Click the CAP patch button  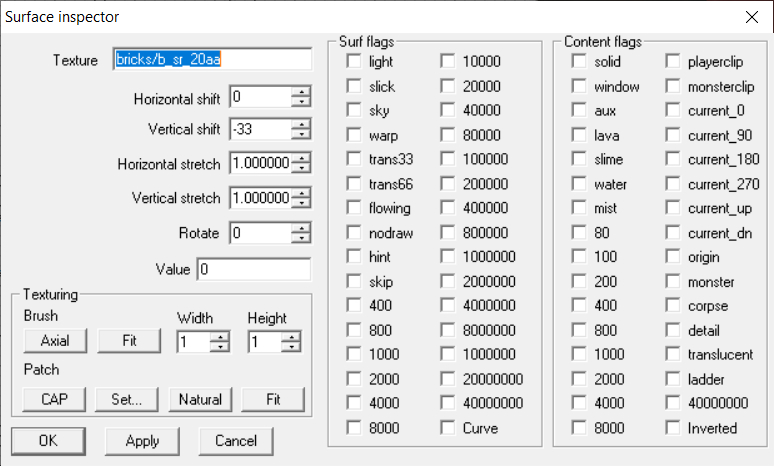[55, 400]
